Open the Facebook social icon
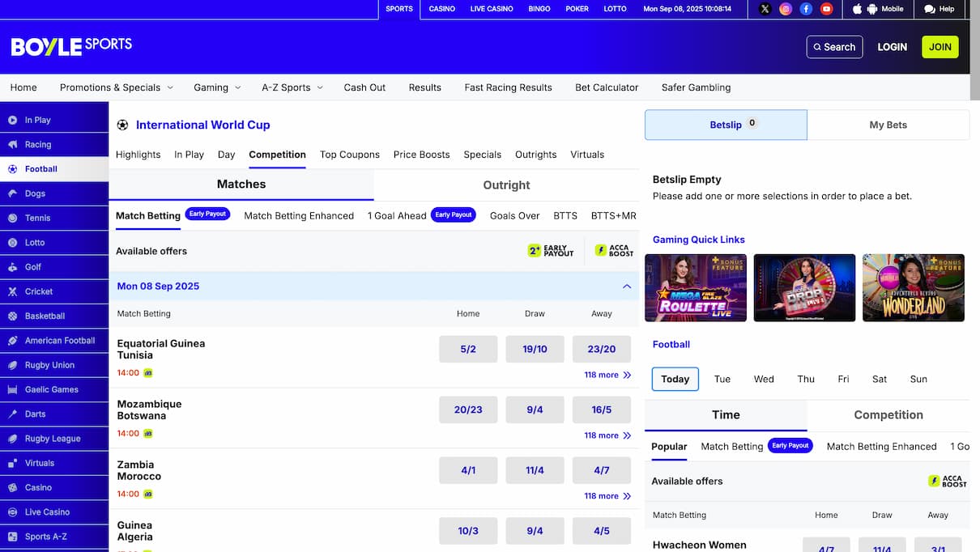The width and height of the screenshot is (980, 552). pos(806,9)
